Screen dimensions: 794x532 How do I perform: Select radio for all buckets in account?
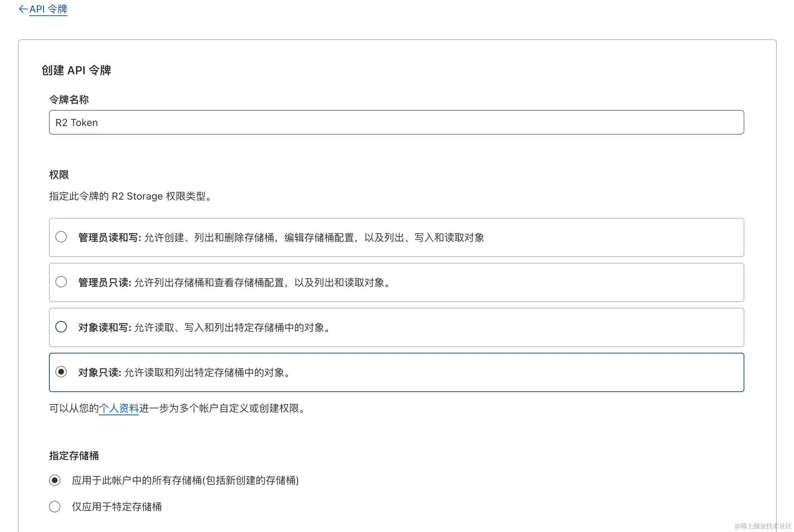pos(55,481)
